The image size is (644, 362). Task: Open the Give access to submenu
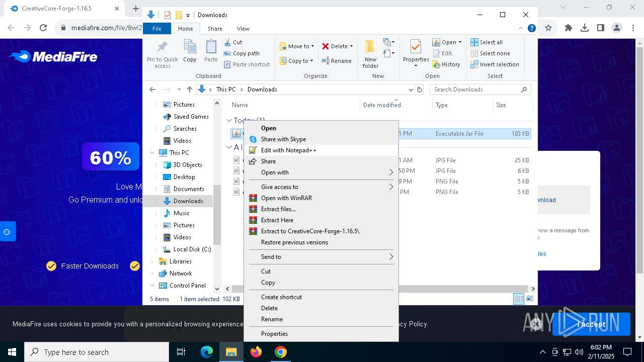[321, 187]
